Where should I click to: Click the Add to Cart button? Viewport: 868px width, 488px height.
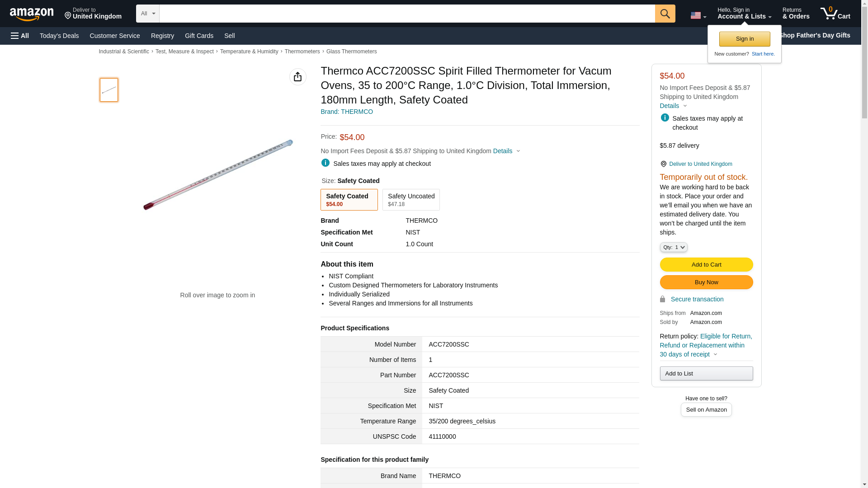[706, 264]
